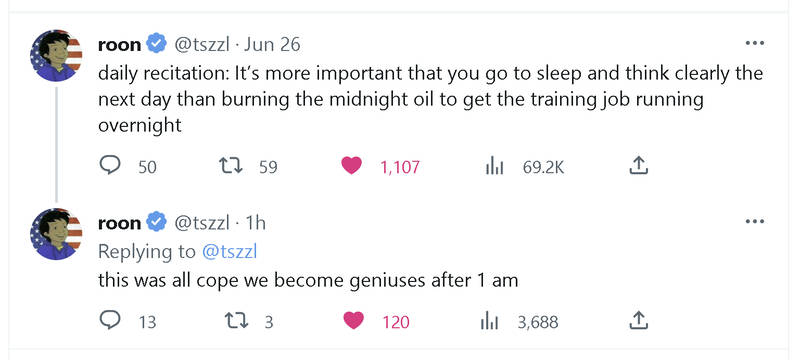Share the 'geniuses after 1 am' tweet
This screenshot has width=800, height=360.
coord(639,321)
